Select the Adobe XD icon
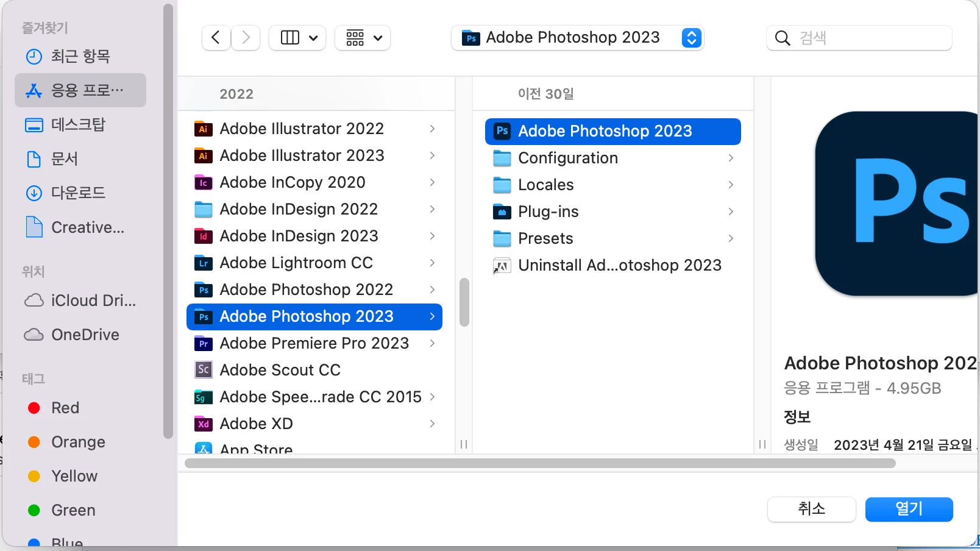Screen dimensions: 980x551 [x=204, y=424]
